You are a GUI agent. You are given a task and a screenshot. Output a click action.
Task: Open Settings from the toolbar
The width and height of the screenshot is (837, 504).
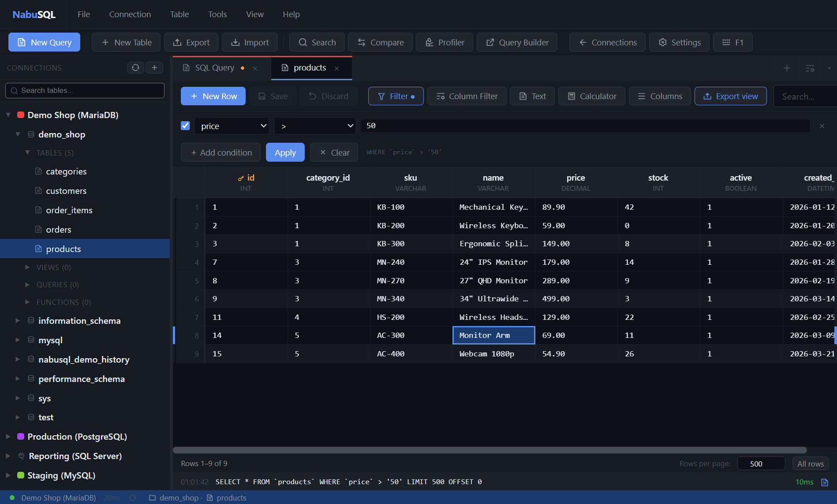tap(679, 42)
